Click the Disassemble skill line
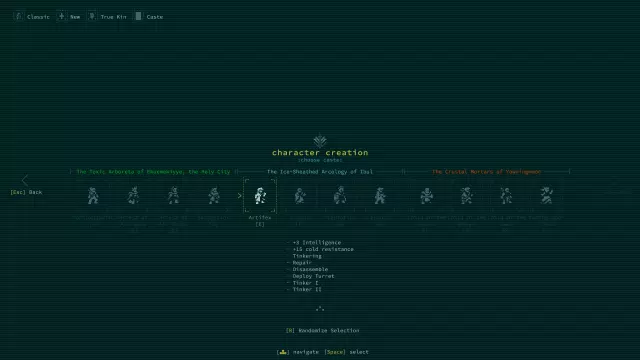The height and width of the screenshot is (360, 640). tap(310, 269)
